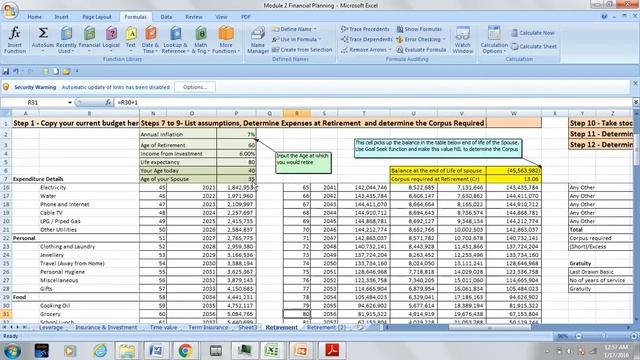Click the formula bar fx icon
Screen dimensions: 640x360
[x=108, y=102]
